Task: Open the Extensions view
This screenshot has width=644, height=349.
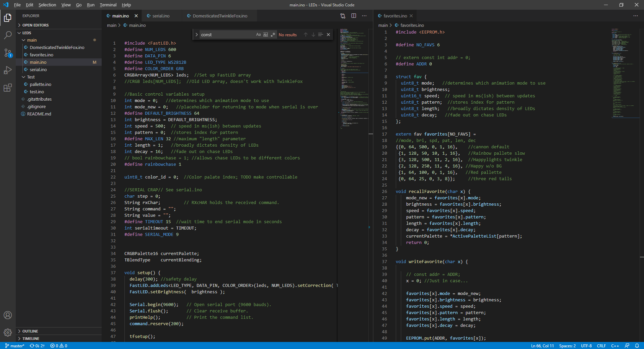Action: [x=8, y=88]
